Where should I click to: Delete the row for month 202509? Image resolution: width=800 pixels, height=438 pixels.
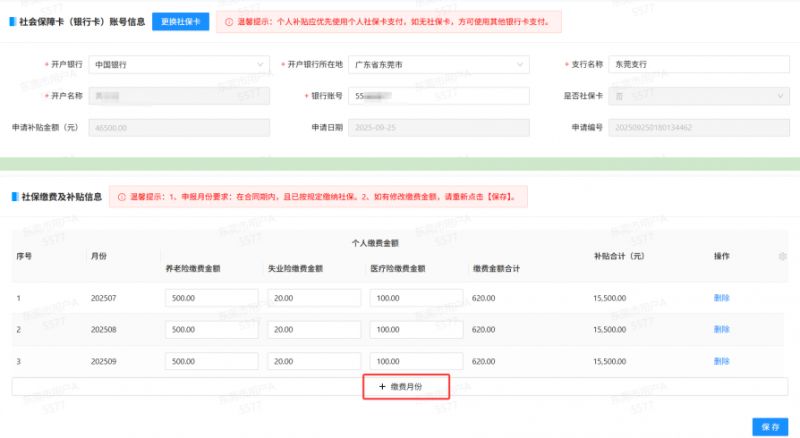pos(721,360)
